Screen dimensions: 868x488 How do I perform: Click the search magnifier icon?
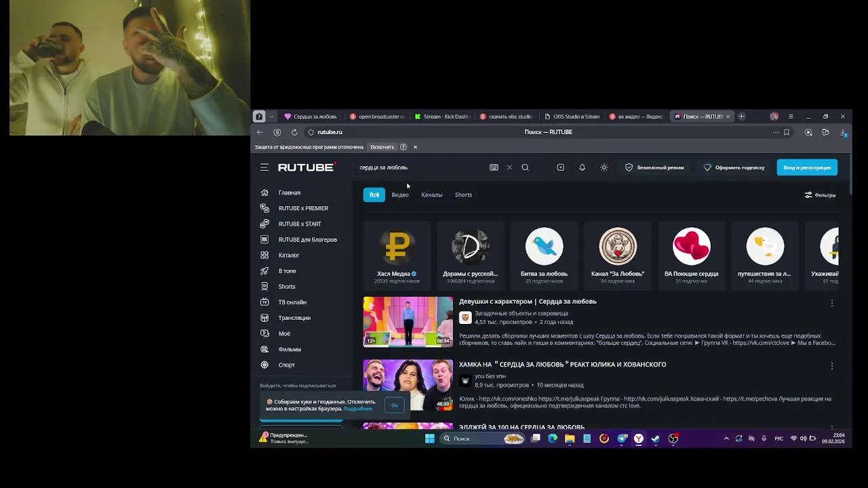[525, 167]
